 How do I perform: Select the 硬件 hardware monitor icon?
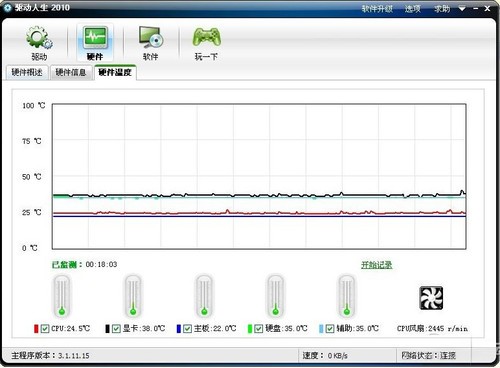pyautogui.click(x=95, y=37)
